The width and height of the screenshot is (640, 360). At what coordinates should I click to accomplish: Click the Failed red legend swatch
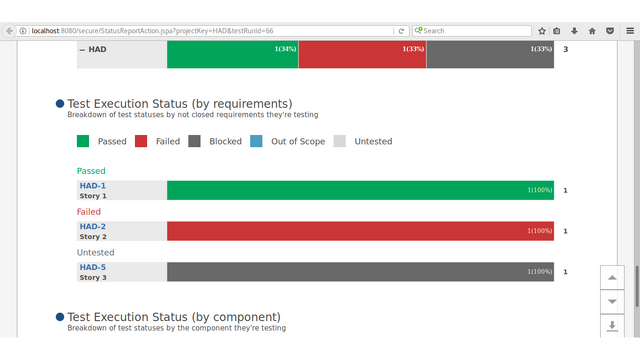tap(141, 141)
